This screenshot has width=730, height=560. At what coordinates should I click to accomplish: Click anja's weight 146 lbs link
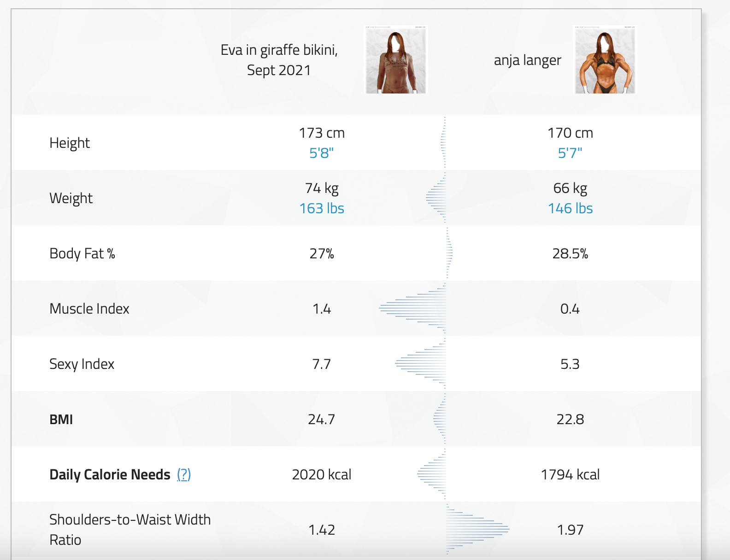click(x=570, y=208)
